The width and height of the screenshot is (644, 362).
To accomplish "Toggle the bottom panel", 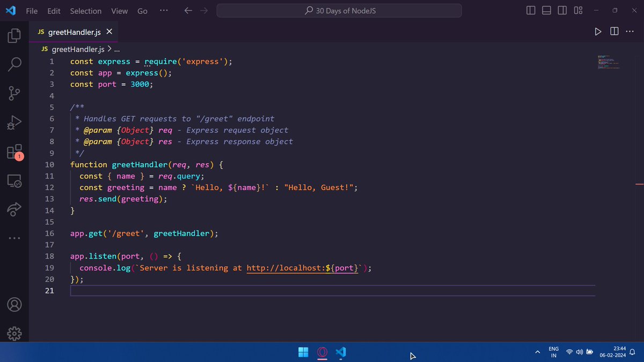I will (x=546, y=11).
